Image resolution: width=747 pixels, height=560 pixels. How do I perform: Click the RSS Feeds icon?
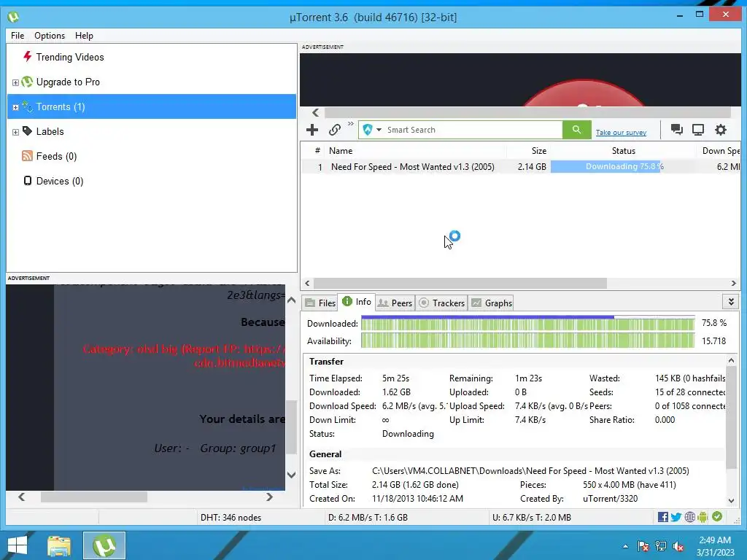coord(27,156)
